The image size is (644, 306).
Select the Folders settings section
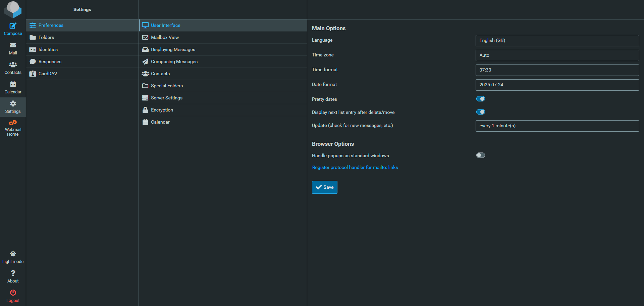(46, 37)
